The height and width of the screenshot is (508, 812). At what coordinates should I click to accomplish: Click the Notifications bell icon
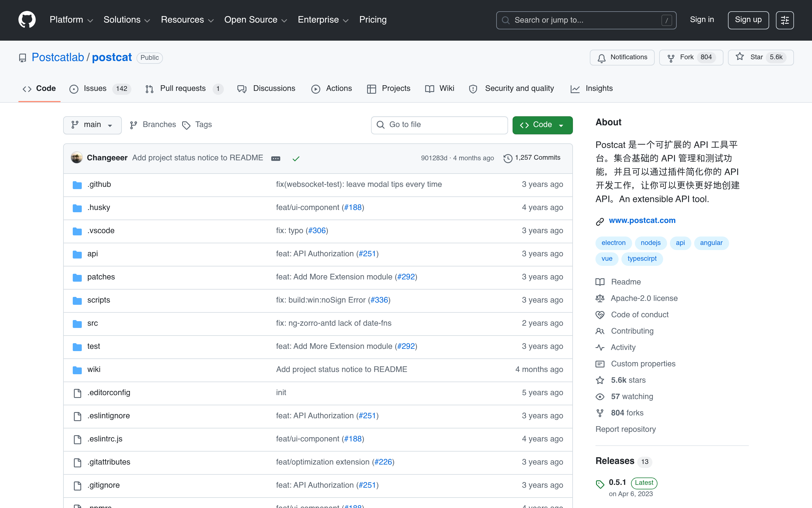click(602, 58)
